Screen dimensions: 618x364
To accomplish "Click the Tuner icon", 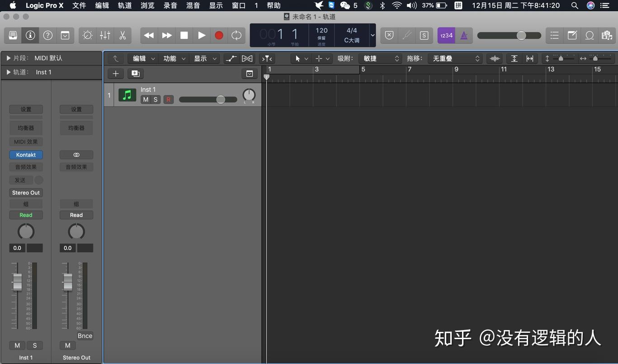I will [x=407, y=35].
